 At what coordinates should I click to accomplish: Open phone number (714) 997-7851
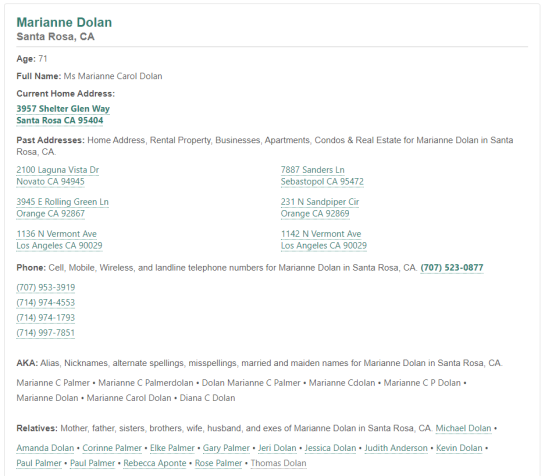pyautogui.click(x=46, y=333)
